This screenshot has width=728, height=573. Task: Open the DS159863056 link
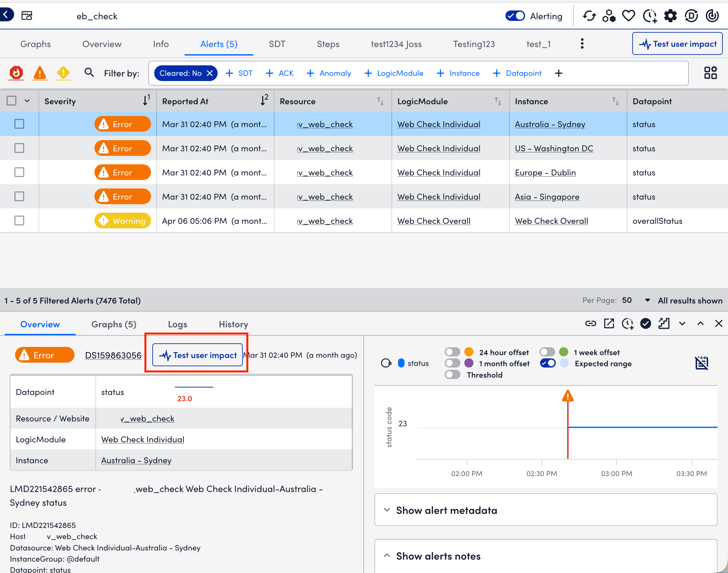tap(113, 355)
